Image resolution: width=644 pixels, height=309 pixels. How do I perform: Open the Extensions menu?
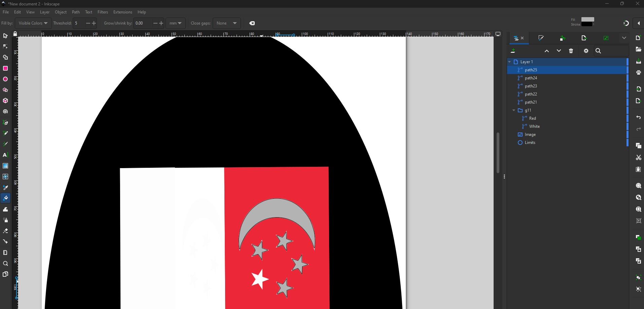pyautogui.click(x=123, y=12)
